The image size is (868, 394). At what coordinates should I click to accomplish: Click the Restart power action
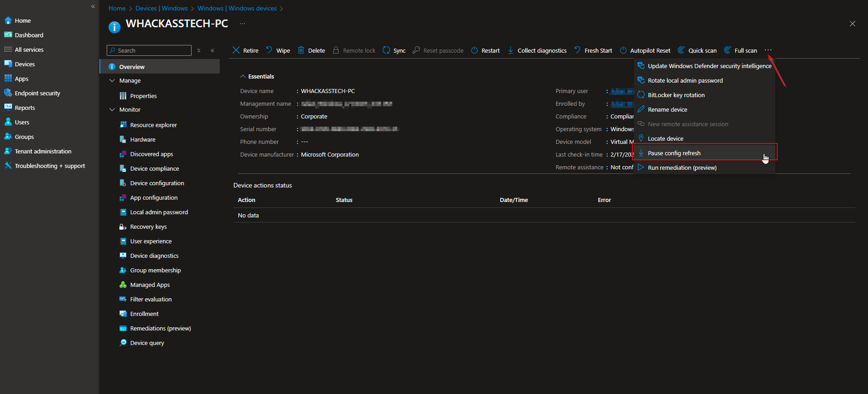pos(485,50)
